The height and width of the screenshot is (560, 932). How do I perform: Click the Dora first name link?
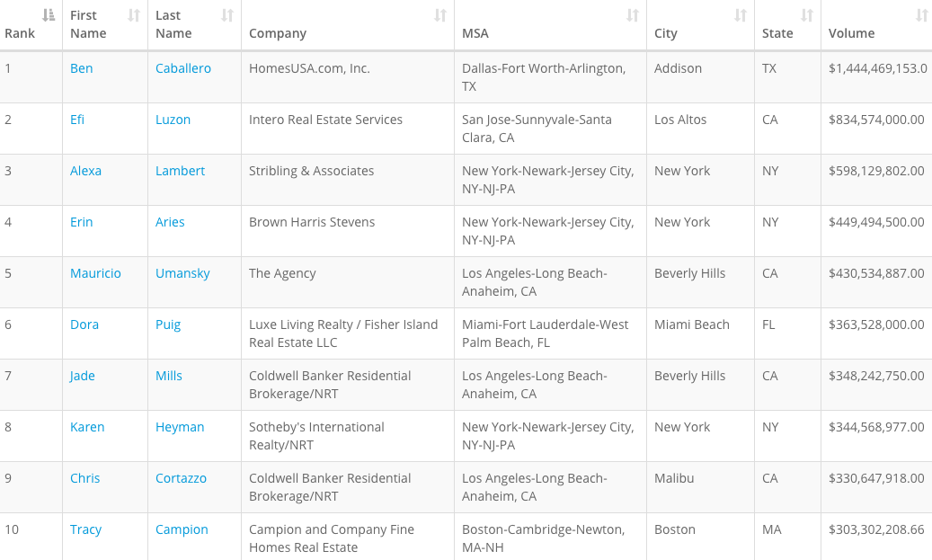84,324
